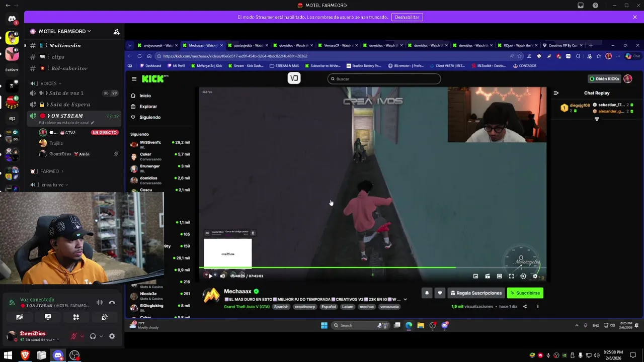This screenshot has height=362, width=644.
Task: Open Discord screen share button
Action: pos(48,317)
